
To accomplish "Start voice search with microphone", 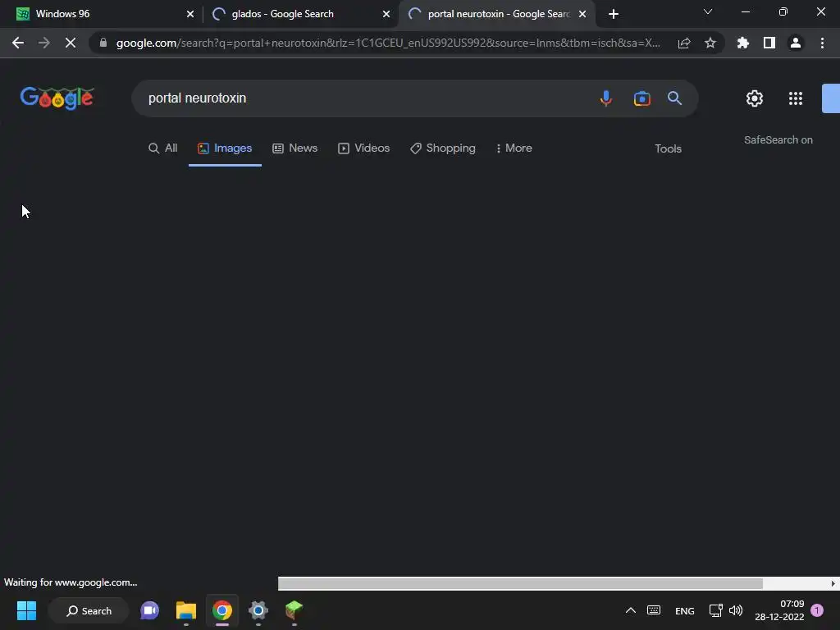I will 606,98.
